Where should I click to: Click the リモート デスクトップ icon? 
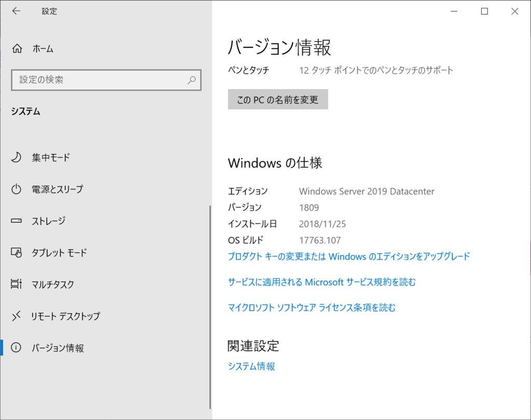tap(16, 316)
